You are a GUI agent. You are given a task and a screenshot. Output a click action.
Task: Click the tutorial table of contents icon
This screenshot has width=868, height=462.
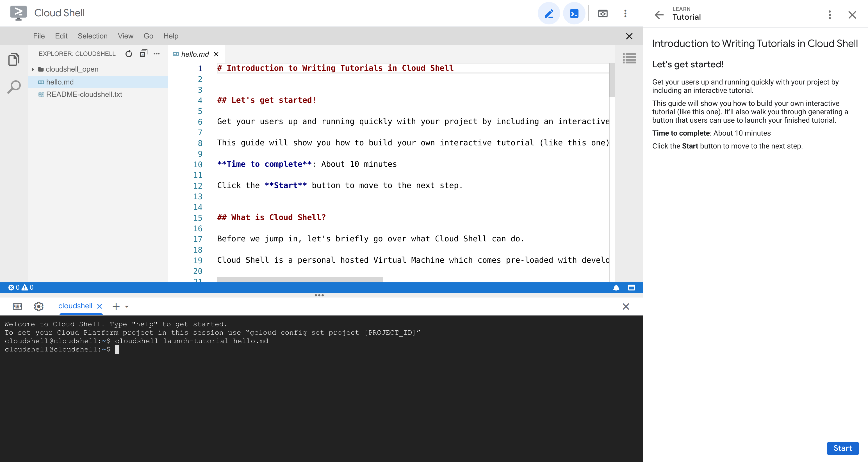coord(629,58)
